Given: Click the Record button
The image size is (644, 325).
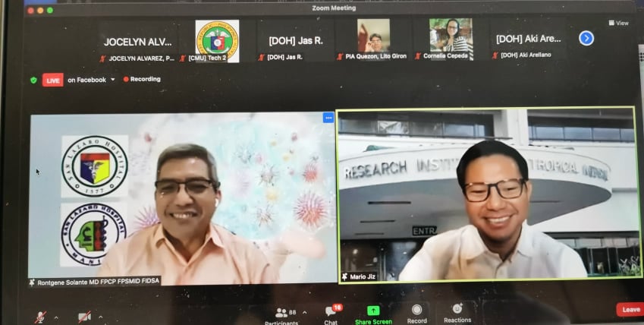Looking at the screenshot, I should tap(417, 314).
